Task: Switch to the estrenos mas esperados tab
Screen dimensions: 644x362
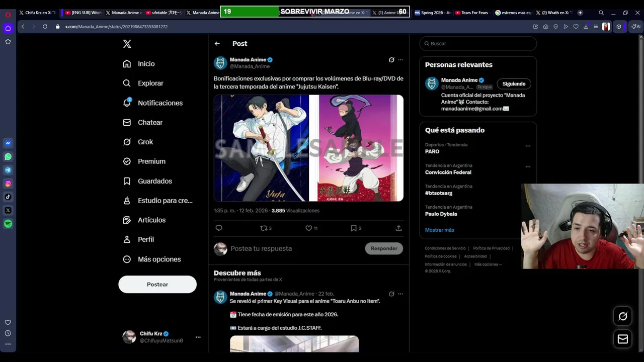Action: click(x=513, y=13)
